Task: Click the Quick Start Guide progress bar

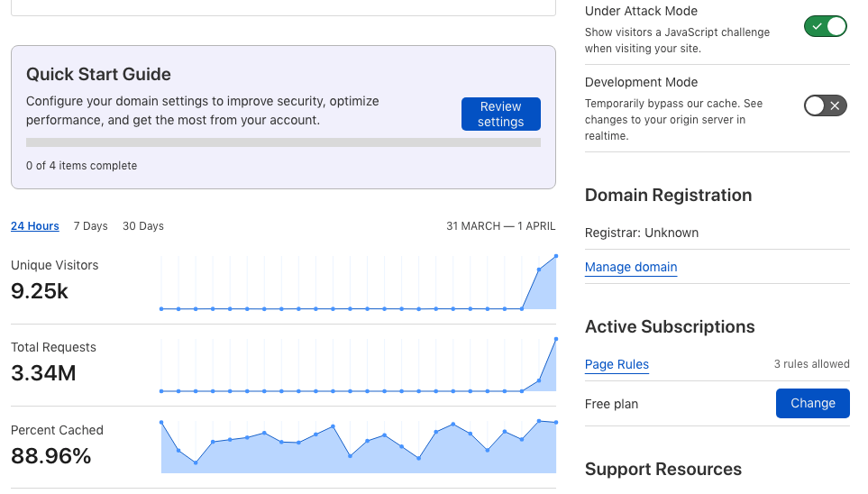Action: [283, 142]
